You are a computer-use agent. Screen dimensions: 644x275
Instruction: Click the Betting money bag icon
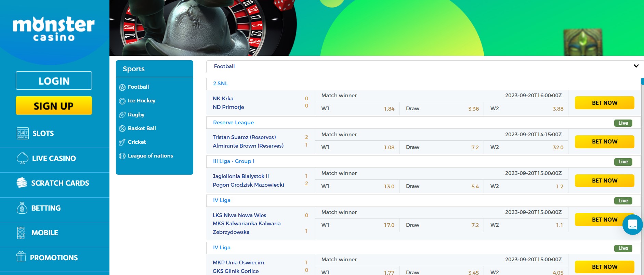22,208
